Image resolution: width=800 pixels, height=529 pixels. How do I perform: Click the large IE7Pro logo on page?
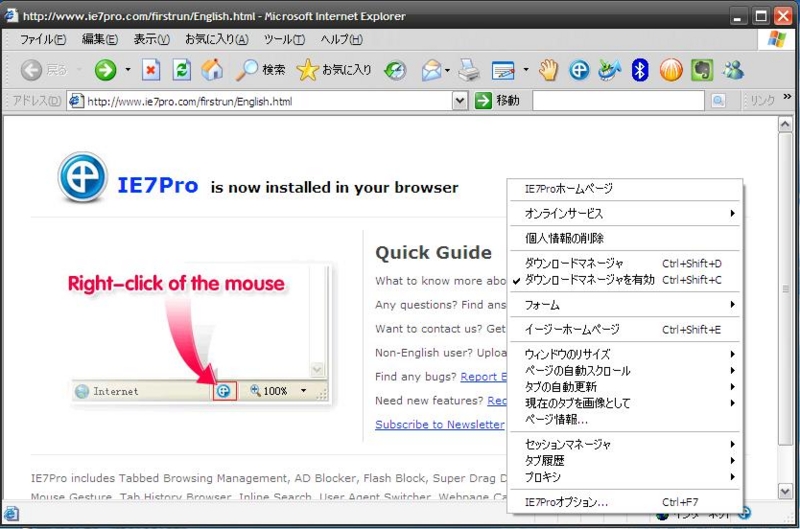pyautogui.click(x=82, y=177)
